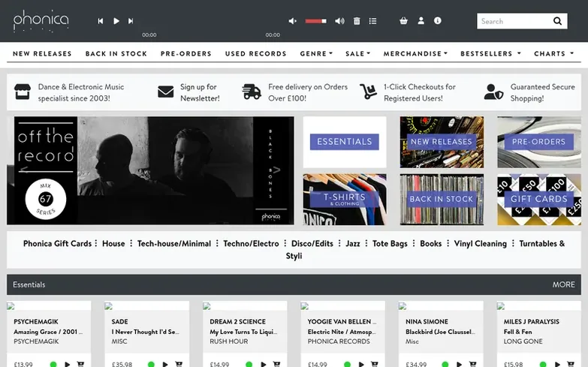Open the information icon
Image resolution: width=588 pixels, height=367 pixels.
pyautogui.click(x=438, y=20)
